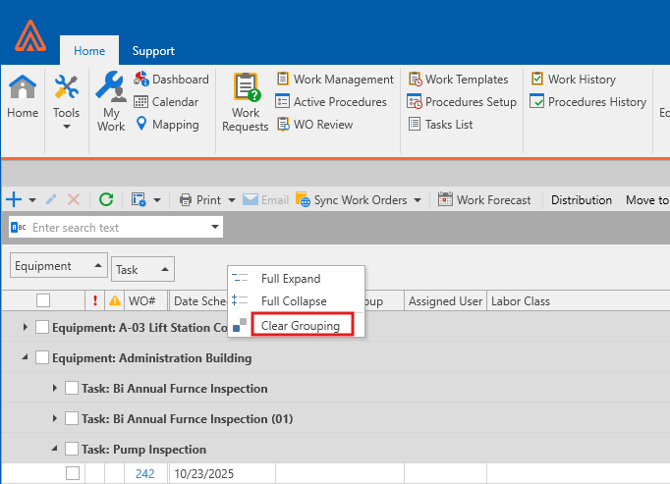Check the Equipment: Administration Building checkbox
This screenshot has width=670, height=484.
(x=42, y=358)
